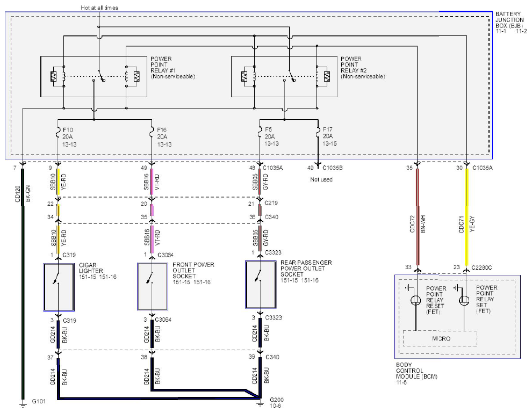
Task: Select the FRONT POWER OUTLET SOCKET label
Action: tap(193, 270)
